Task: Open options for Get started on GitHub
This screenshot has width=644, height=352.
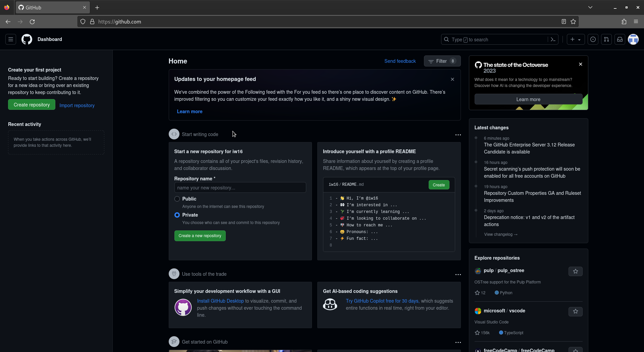Action: pyautogui.click(x=458, y=342)
